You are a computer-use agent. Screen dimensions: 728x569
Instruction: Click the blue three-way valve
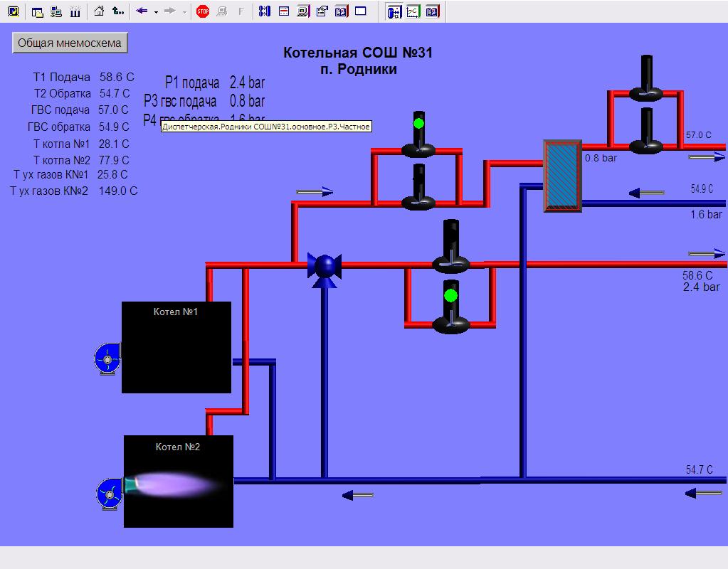325,266
